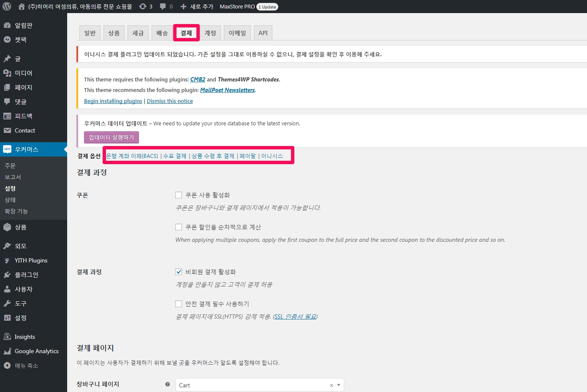Open the 새로 추가 menu in the admin bar

click(197, 6)
